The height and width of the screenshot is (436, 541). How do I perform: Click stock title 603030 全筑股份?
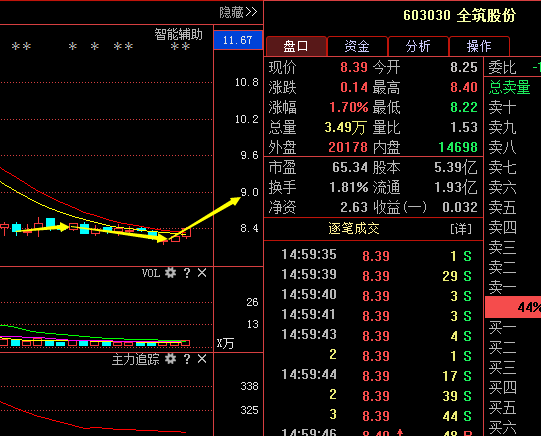(459, 16)
